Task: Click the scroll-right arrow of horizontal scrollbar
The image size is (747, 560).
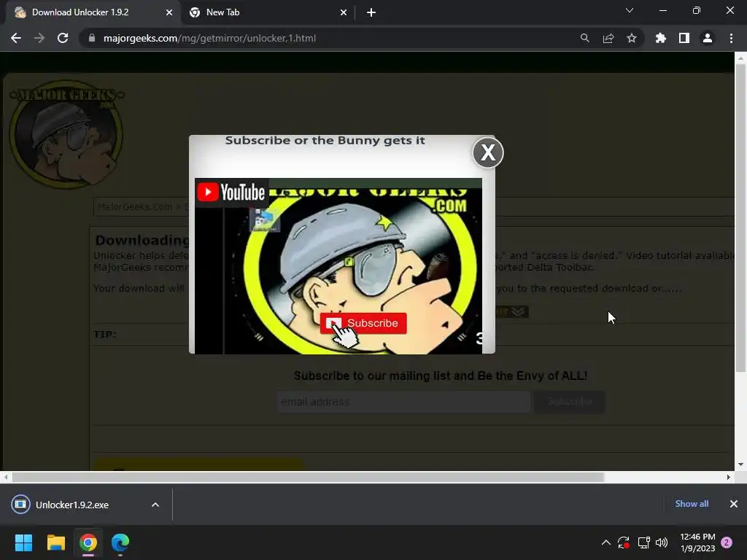Action: tap(729, 477)
